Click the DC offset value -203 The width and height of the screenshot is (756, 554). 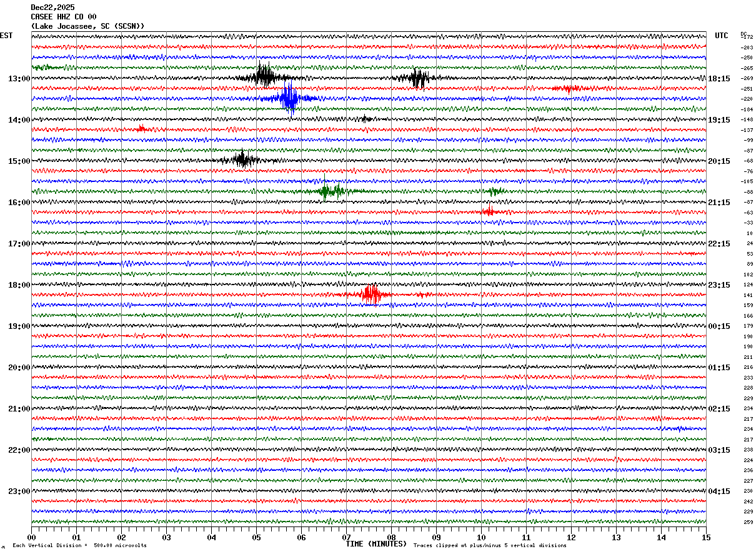coord(747,48)
